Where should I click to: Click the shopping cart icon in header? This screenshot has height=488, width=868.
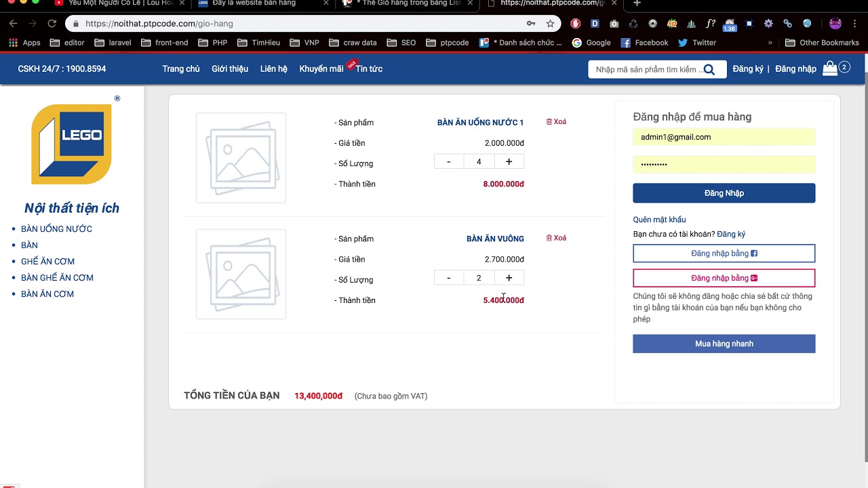coord(830,68)
